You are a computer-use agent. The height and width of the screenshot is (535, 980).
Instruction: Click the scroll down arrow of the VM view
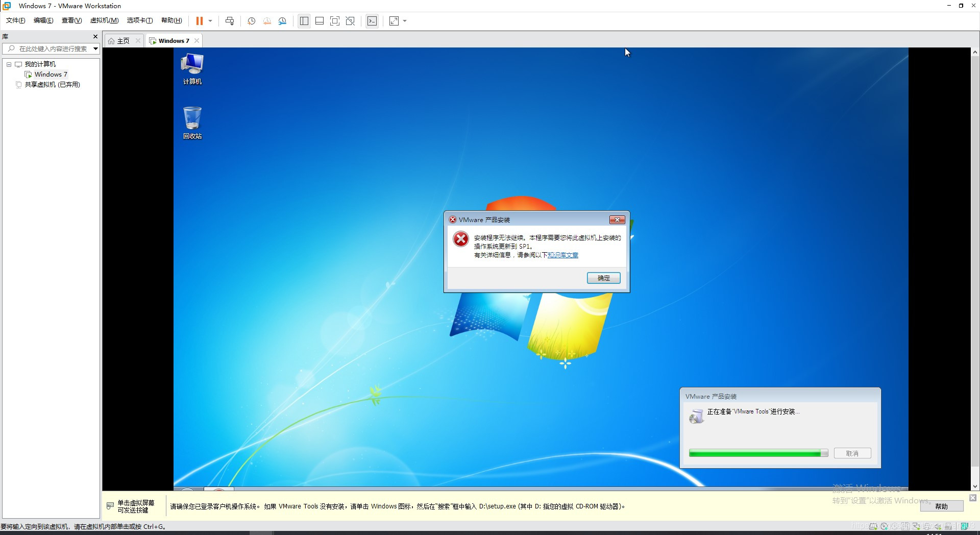(x=975, y=487)
